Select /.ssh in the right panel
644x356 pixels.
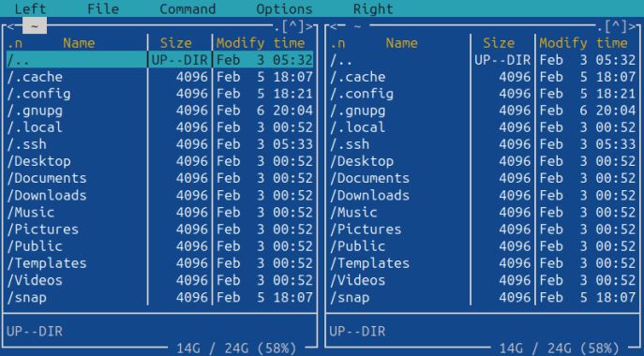point(483,144)
